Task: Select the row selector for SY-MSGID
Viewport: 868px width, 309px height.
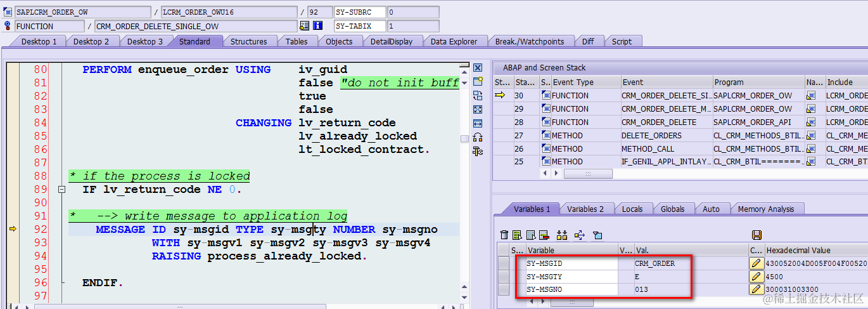Action: click(x=504, y=263)
